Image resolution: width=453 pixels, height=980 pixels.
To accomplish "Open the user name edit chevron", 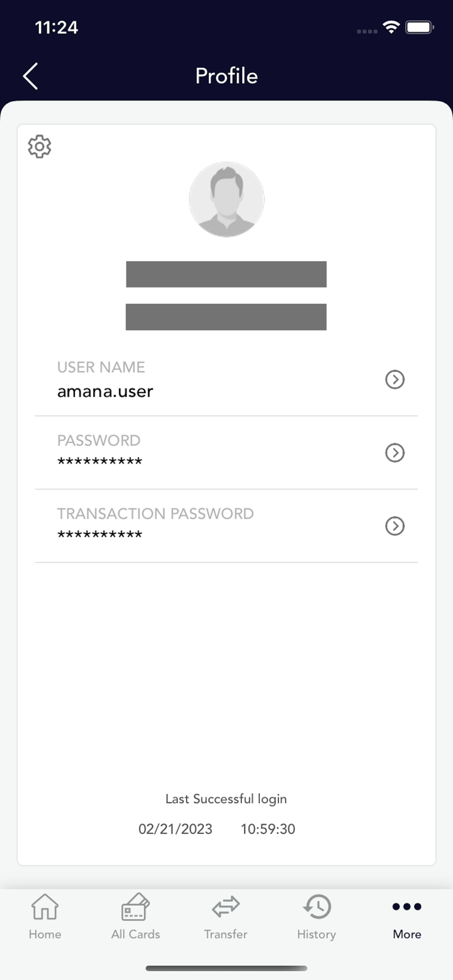I will coord(394,379).
